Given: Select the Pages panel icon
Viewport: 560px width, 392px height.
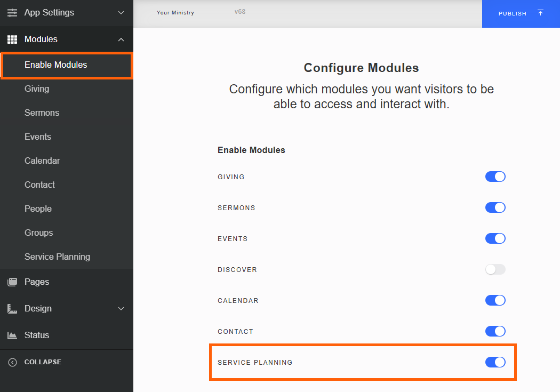Looking at the screenshot, I should 12,282.
